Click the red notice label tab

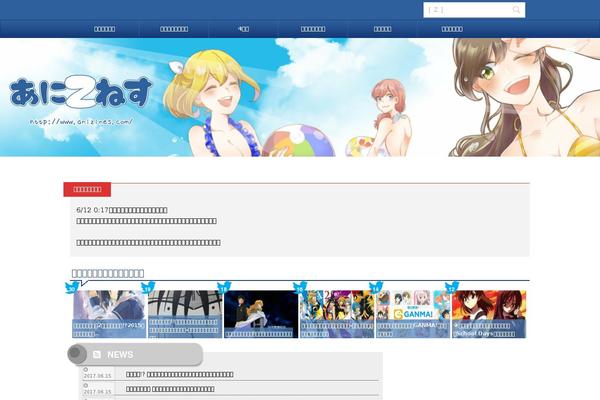tap(87, 189)
